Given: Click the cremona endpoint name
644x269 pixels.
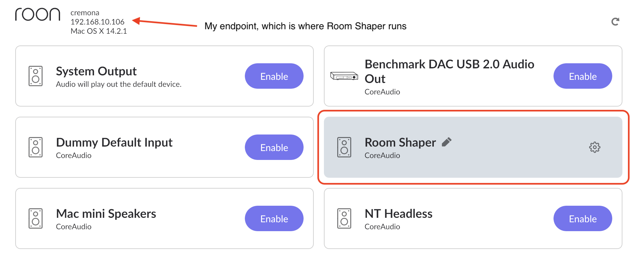Looking at the screenshot, I should click(84, 12).
